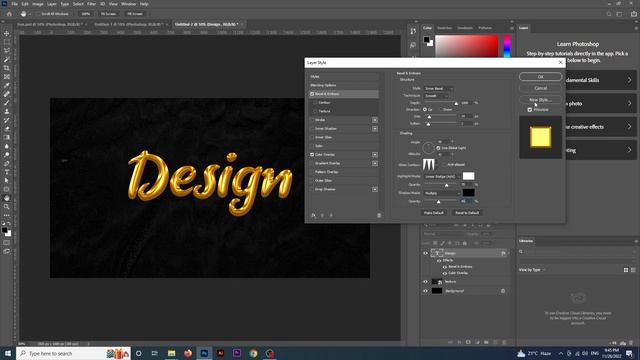Select the Eraser tool
The height and width of the screenshot is (360, 640).
pos(7,129)
